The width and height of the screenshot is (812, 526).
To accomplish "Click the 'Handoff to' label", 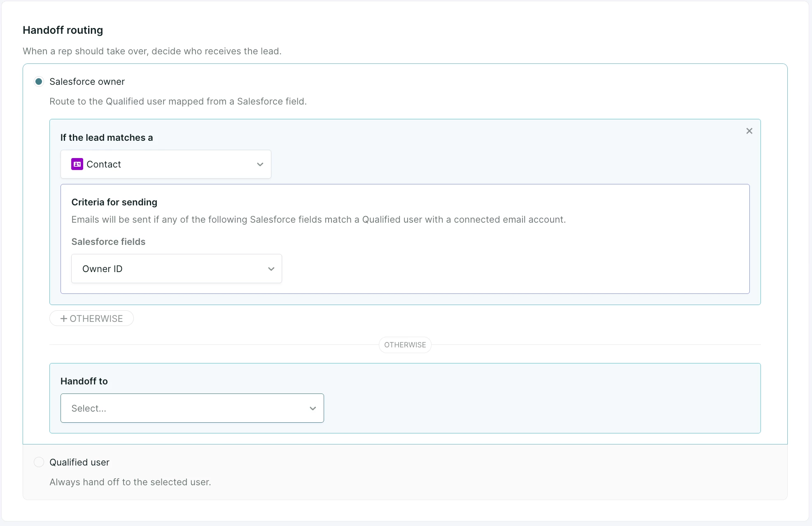I will click(84, 381).
